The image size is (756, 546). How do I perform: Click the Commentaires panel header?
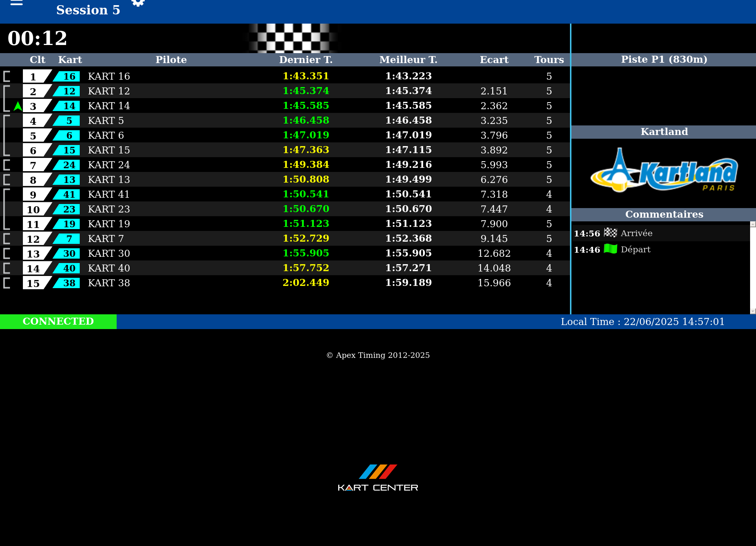(664, 214)
